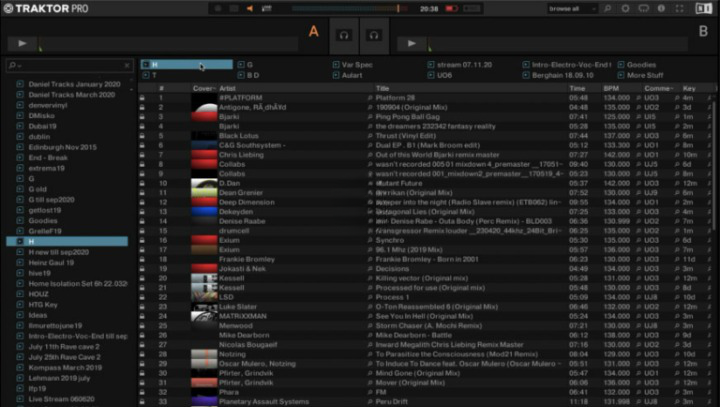This screenshot has height=407, width=720.
Task: Select playlist 'July 11th Rave cave 2'
Action: (x=64, y=347)
